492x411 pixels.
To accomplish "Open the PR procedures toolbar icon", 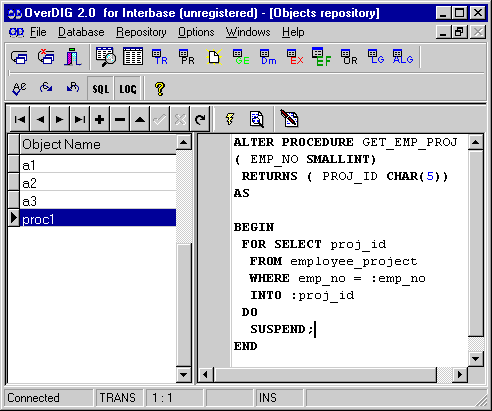I will (x=187, y=57).
